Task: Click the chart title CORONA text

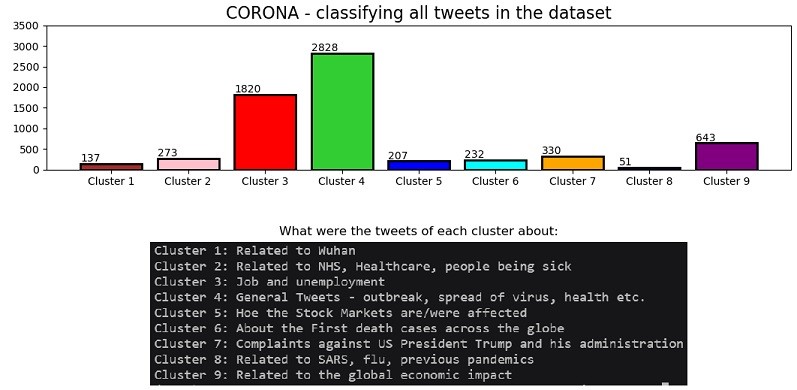Action: pyautogui.click(x=262, y=13)
